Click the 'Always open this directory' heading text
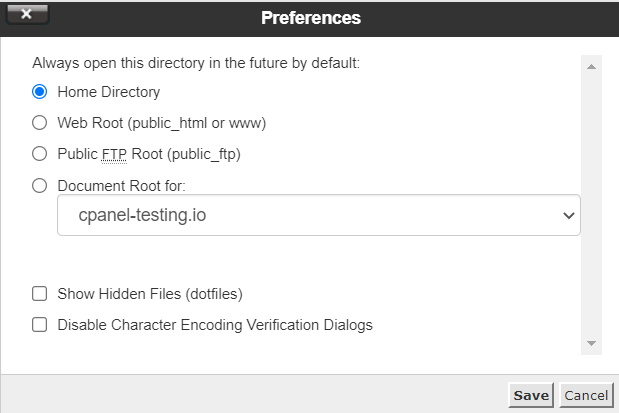Viewport: 619px width, 413px height. 195,63
